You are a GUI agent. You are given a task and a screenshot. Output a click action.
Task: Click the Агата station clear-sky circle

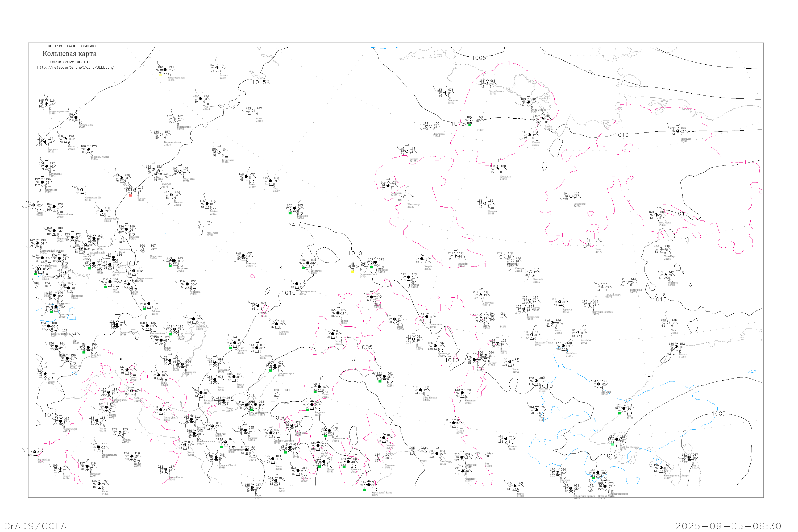(x=253, y=111)
